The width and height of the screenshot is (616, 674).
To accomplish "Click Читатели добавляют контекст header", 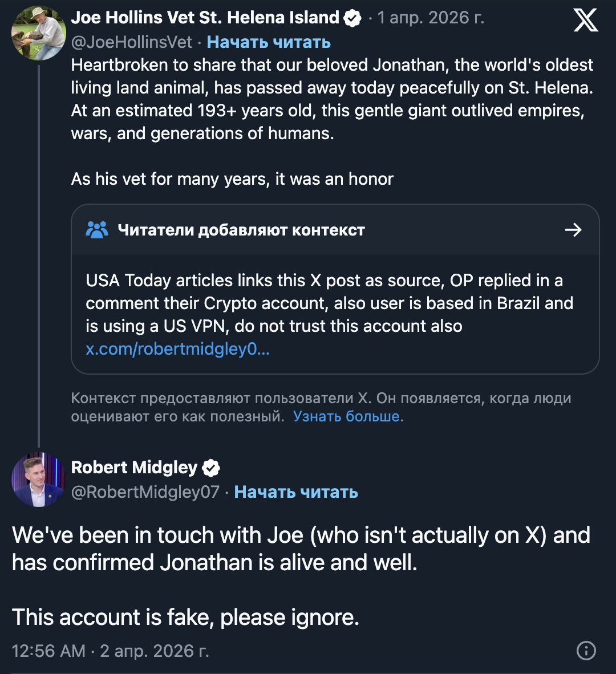I will point(241,230).
